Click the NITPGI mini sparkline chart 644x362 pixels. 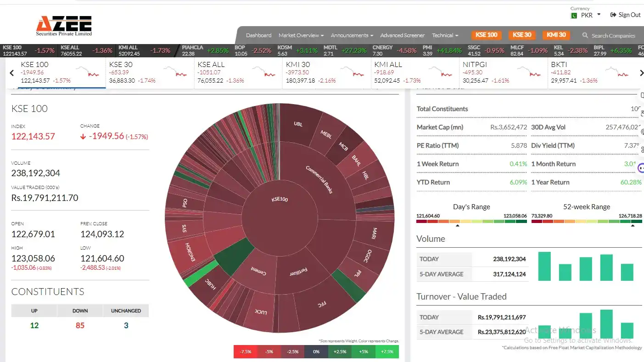point(528,71)
